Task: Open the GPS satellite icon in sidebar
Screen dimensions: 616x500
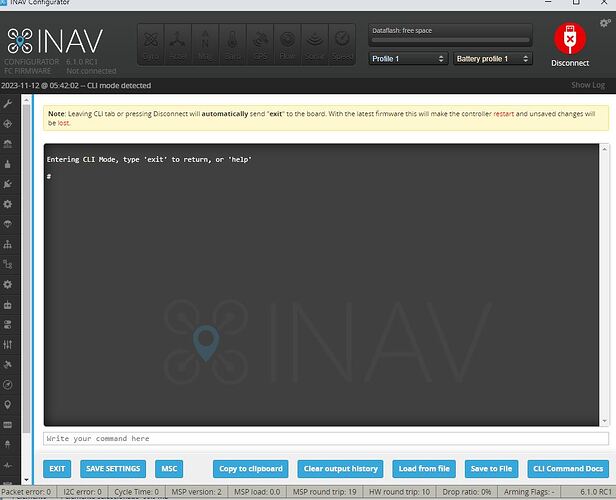Action: [7, 365]
